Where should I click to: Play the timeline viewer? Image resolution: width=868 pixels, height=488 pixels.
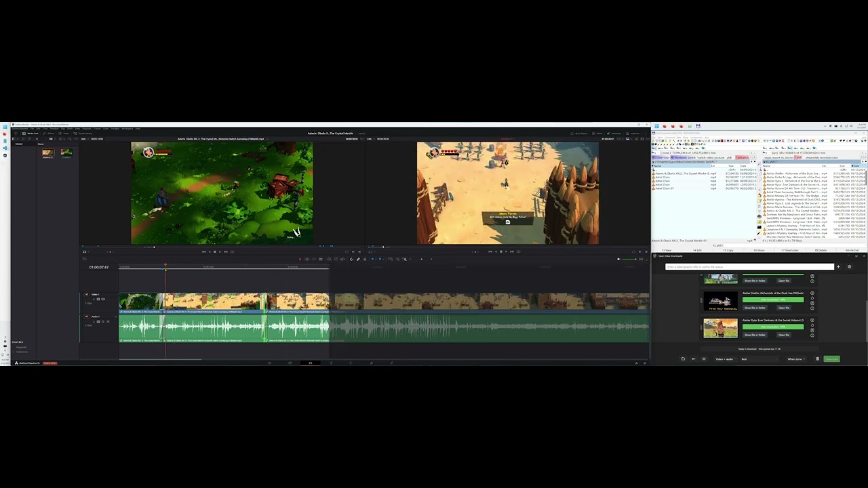[x=507, y=251]
